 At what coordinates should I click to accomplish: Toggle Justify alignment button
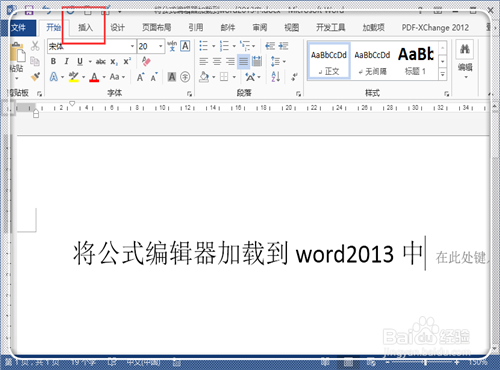tap(244, 62)
